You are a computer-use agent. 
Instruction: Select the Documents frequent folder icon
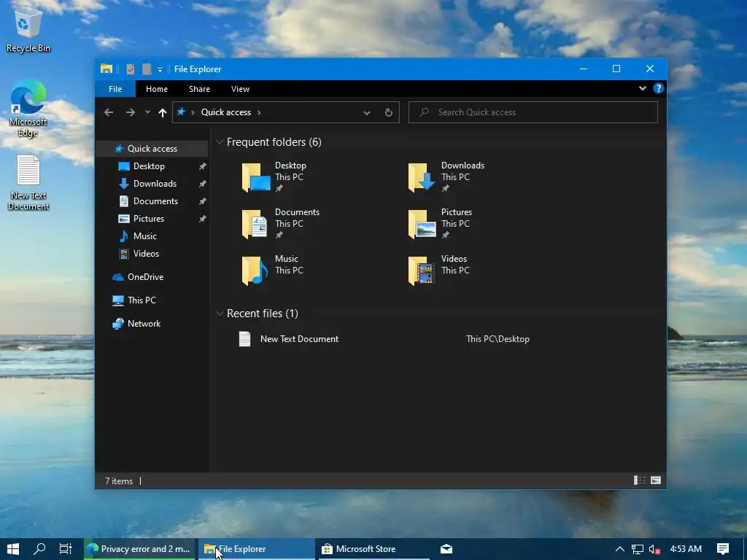pos(255,224)
